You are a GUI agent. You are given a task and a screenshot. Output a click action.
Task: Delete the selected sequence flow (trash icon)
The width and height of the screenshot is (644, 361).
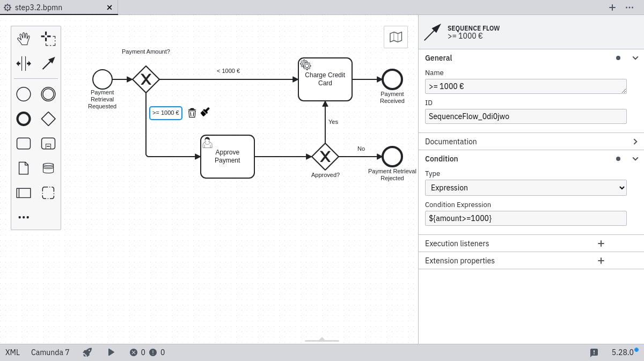pyautogui.click(x=192, y=113)
